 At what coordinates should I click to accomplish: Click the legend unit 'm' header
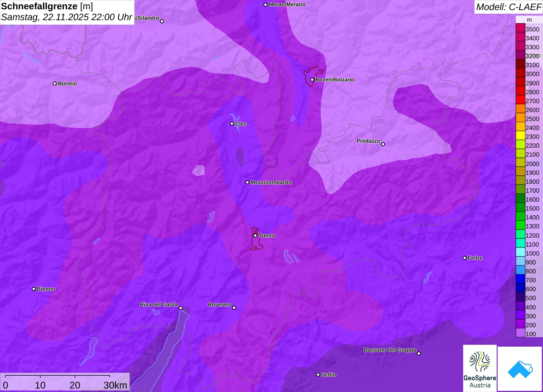529,20
